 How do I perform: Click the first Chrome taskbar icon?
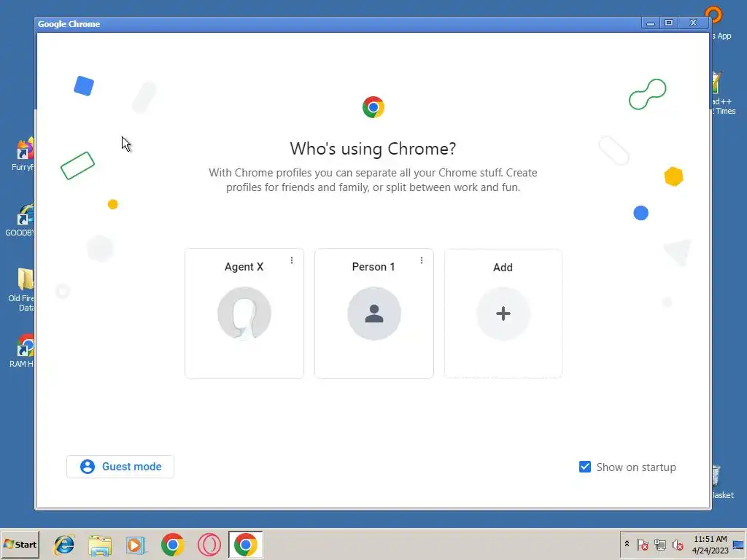(x=172, y=545)
